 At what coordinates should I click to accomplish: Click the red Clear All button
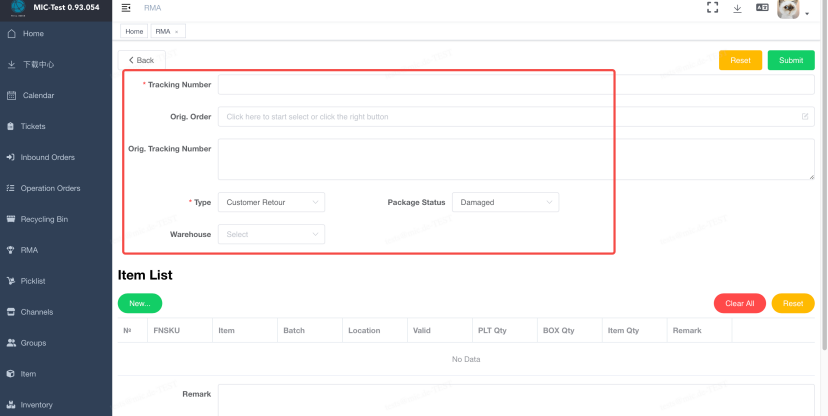click(x=739, y=303)
